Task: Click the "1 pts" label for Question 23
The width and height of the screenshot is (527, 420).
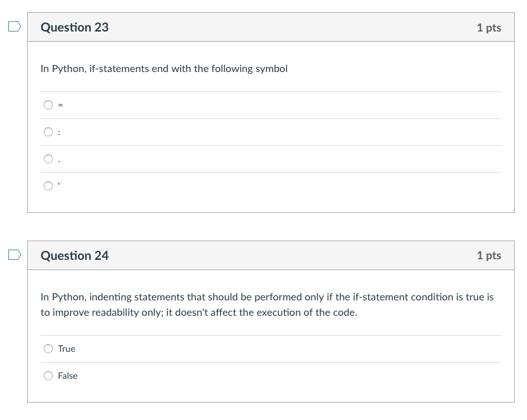Action: pos(488,28)
